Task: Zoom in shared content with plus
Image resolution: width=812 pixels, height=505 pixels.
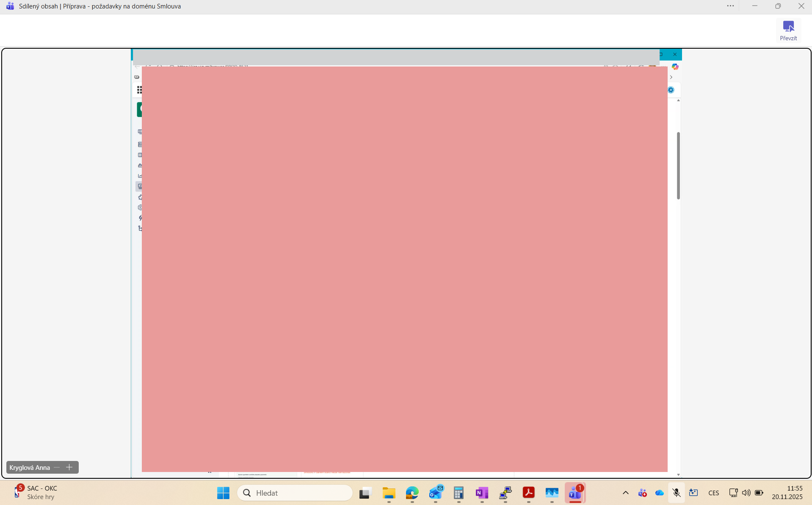Action: pos(69,467)
